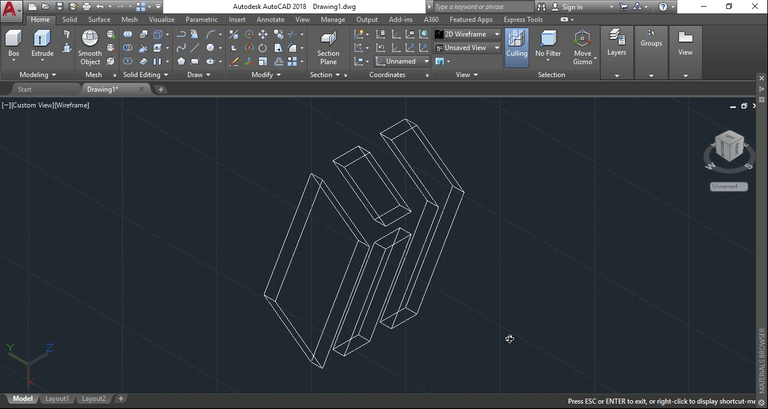Click the Unnamed UCS label under ViewCube
This screenshot has height=409, width=768.
tap(728, 187)
